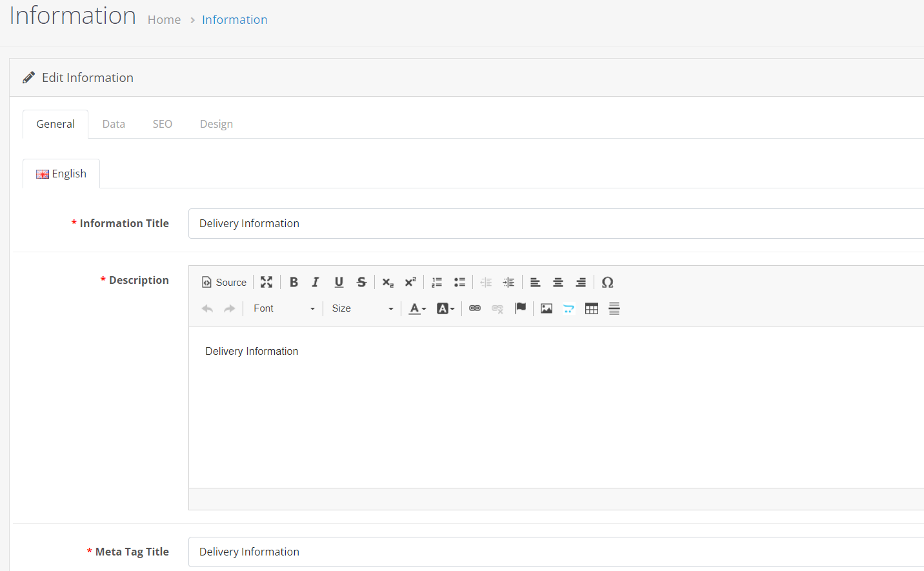Switch to the SEO tab
924x571 pixels.
[163, 124]
